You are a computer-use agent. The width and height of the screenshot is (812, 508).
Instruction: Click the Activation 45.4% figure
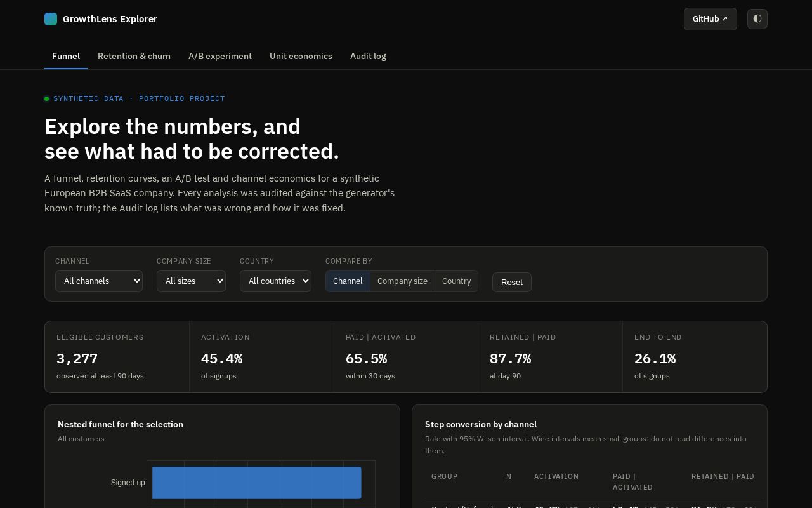pos(222,359)
